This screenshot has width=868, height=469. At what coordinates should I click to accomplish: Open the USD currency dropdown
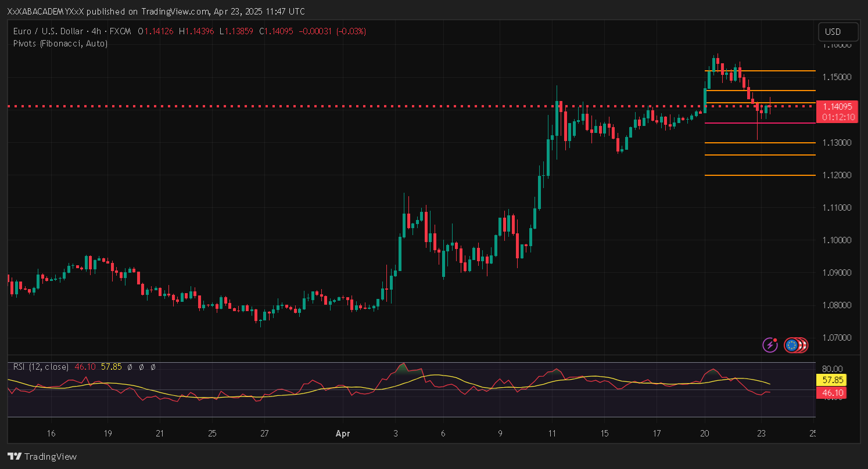click(837, 32)
